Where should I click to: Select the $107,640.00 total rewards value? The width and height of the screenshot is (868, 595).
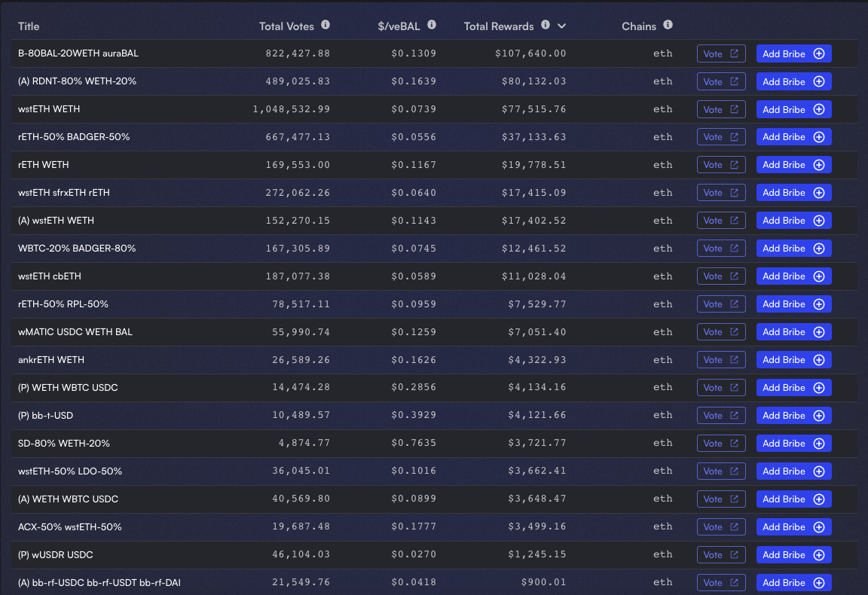(x=531, y=53)
